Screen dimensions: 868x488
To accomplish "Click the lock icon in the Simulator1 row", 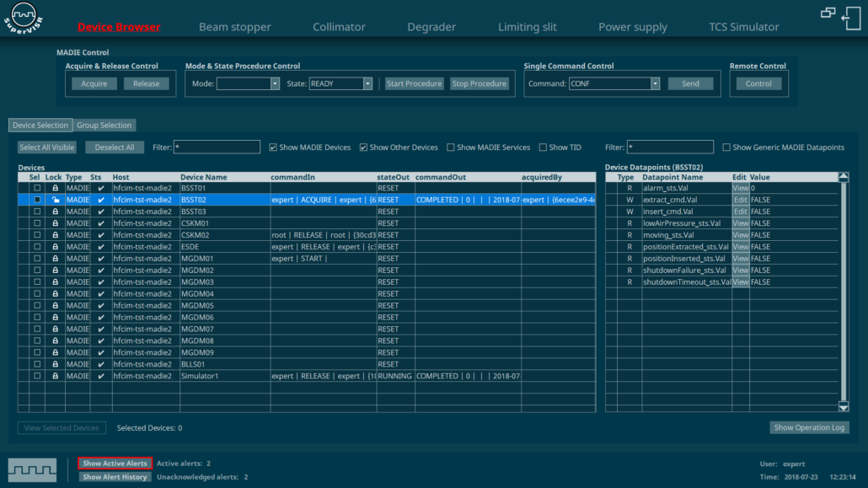I will (55, 376).
